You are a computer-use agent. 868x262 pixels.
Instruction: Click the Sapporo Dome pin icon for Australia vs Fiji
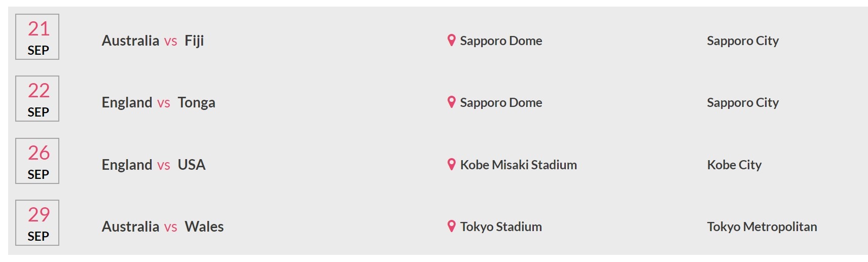451,40
